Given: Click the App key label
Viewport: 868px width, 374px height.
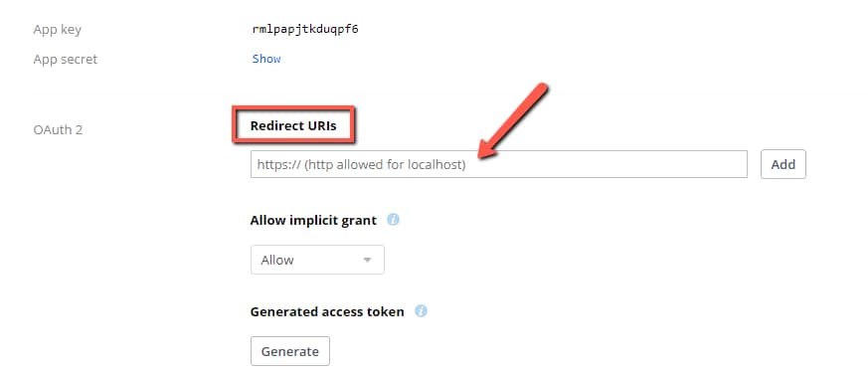Looking at the screenshot, I should click(x=57, y=30).
